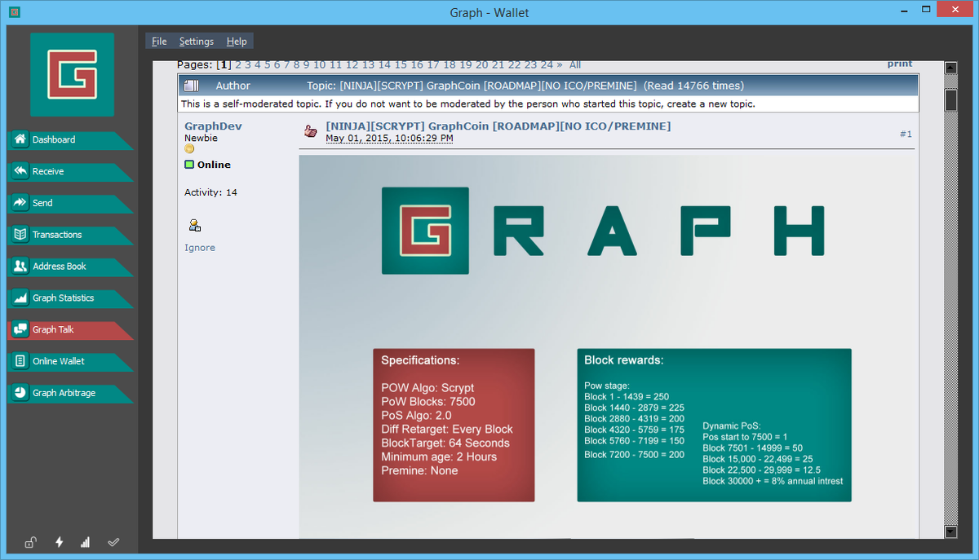Viewport: 979px width, 560px height.
Task: Click the topic icon beside Author header
Action: 191,86
